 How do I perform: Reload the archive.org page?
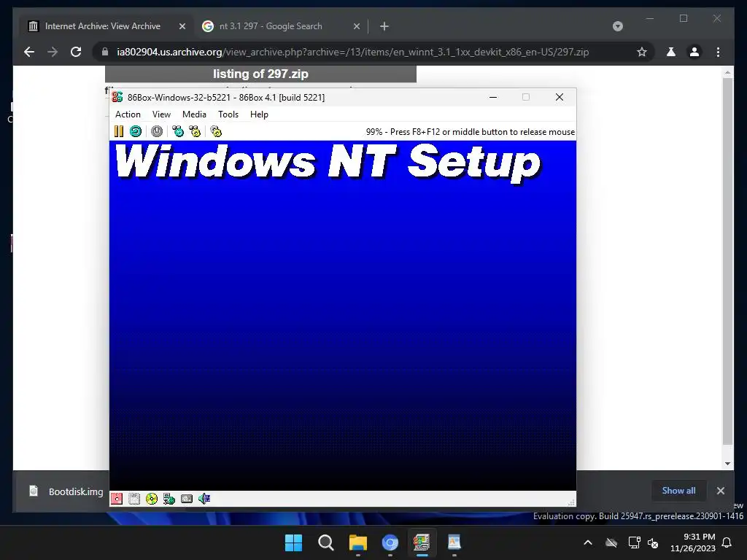pyautogui.click(x=76, y=52)
